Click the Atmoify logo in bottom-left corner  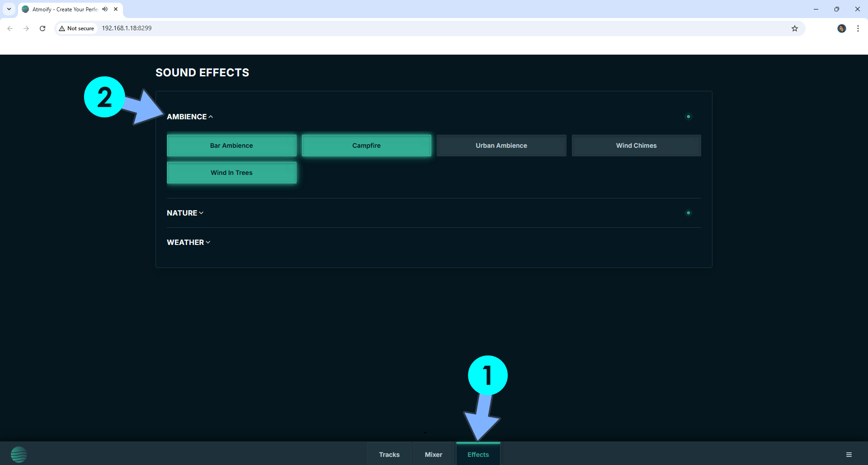(19, 454)
